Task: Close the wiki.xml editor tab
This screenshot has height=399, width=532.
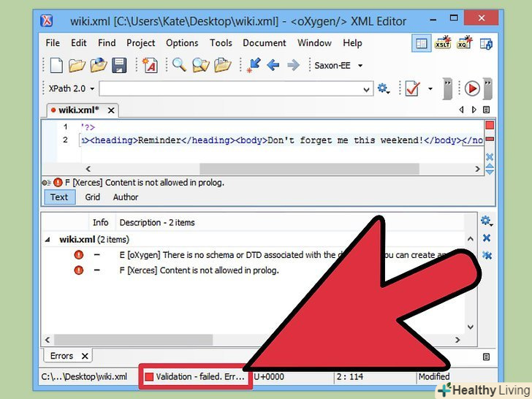Action: click(111, 110)
